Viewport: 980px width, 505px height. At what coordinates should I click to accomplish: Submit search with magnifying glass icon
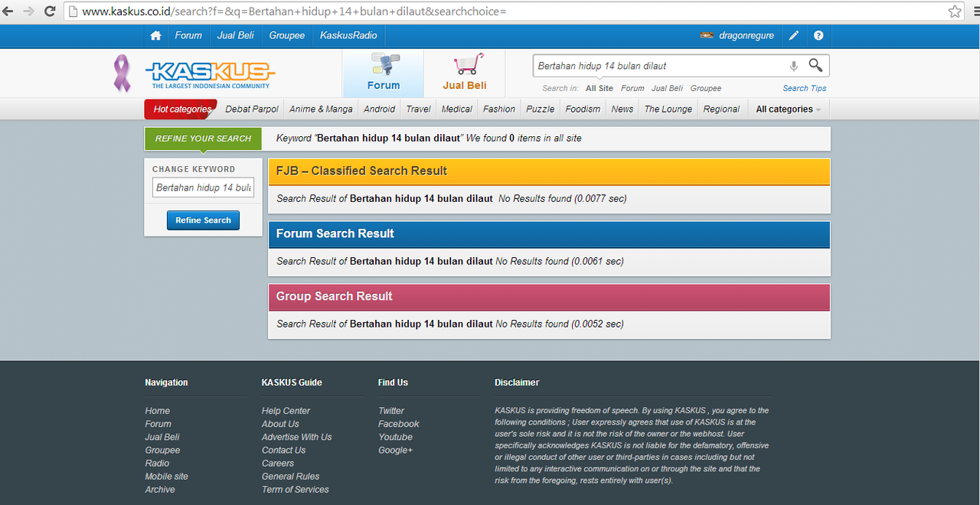(x=816, y=65)
